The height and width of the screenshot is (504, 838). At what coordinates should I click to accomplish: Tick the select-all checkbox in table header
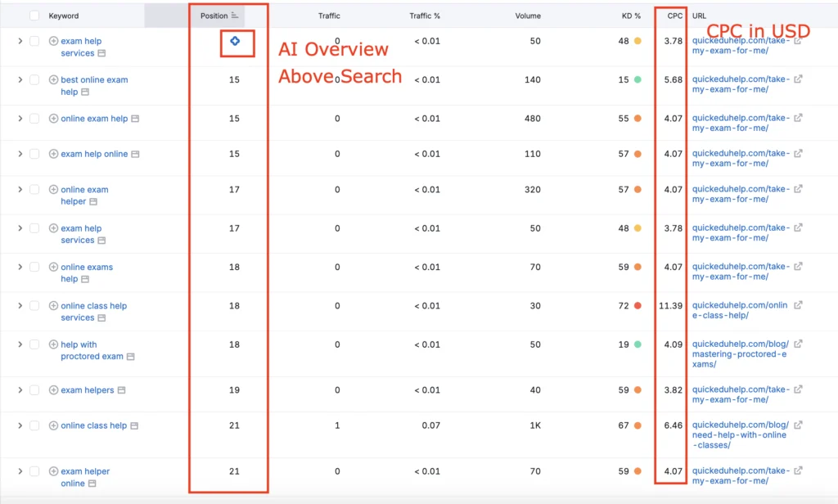34,16
